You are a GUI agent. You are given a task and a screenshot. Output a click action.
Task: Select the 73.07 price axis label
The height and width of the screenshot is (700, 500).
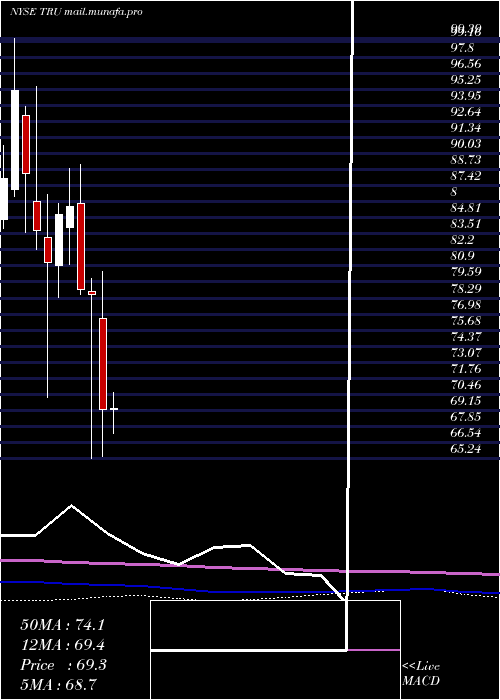click(466, 353)
